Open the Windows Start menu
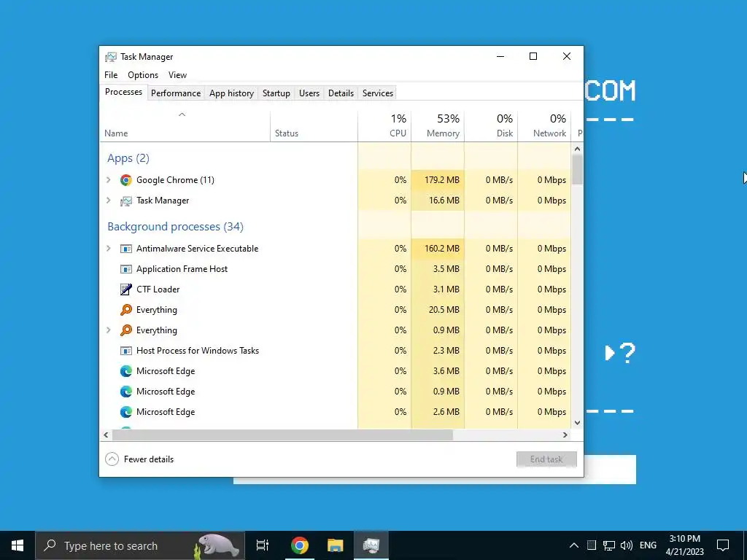The width and height of the screenshot is (747, 560). (18, 545)
